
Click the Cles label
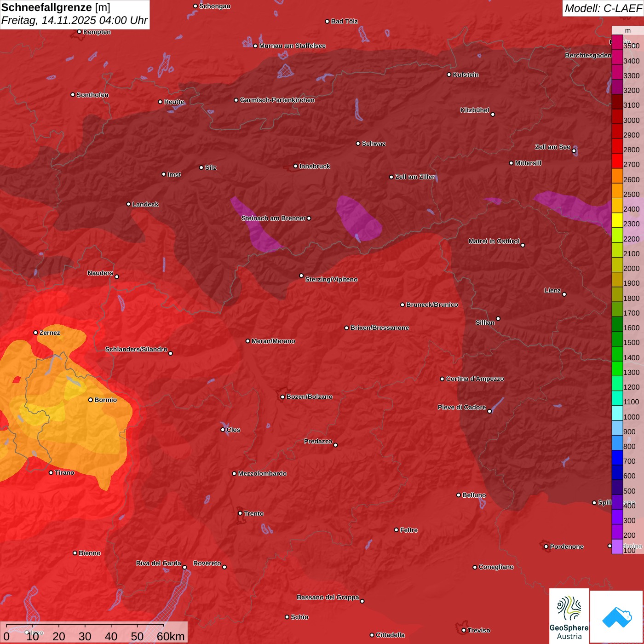tap(234, 430)
